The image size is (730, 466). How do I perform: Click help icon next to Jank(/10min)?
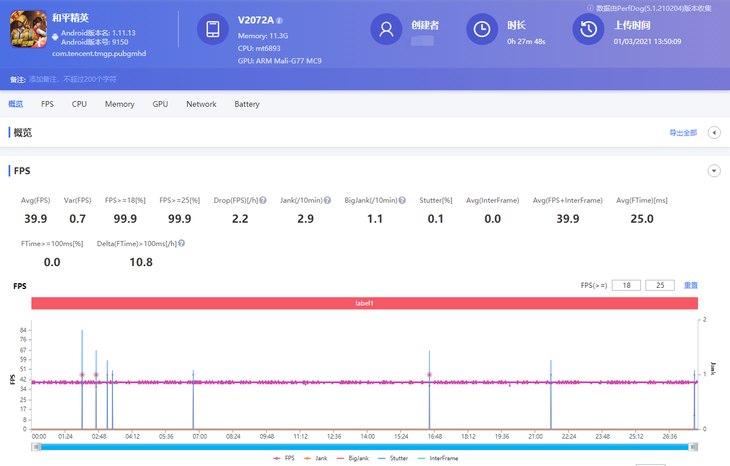[x=327, y=201]
